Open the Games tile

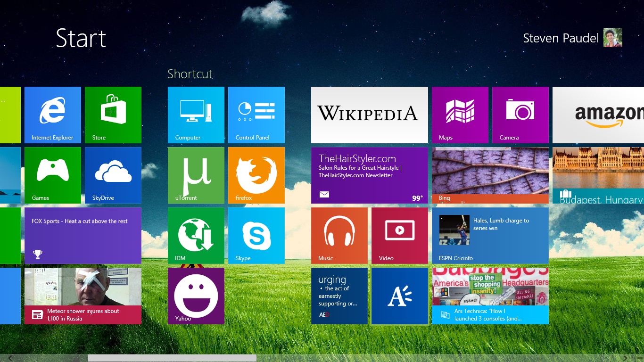(x=52, y=175)
